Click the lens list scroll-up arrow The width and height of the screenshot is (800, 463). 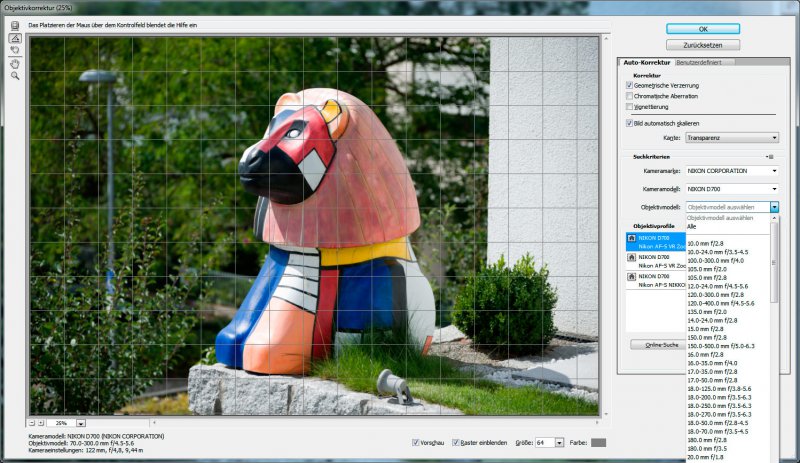coord(774,218)
